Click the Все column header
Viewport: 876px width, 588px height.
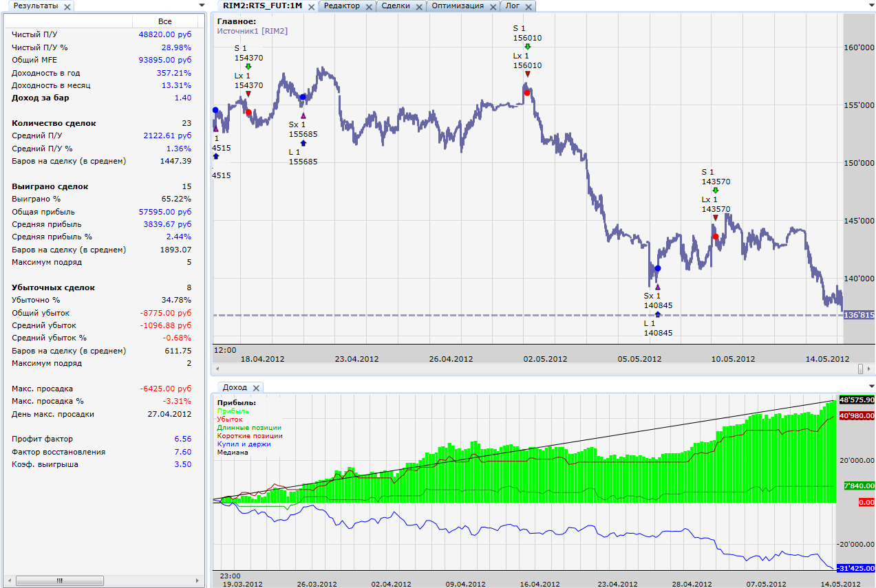[x=164, y=21]
